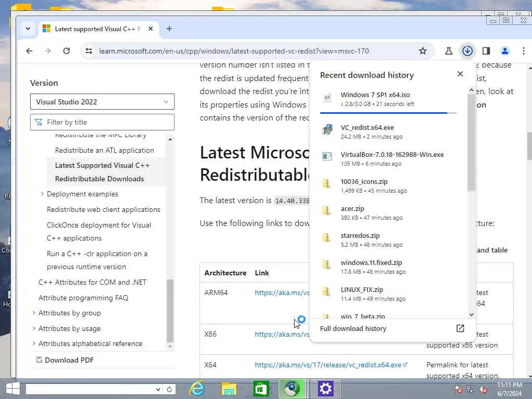Click the ARM64 aka.ms download link

282,292
